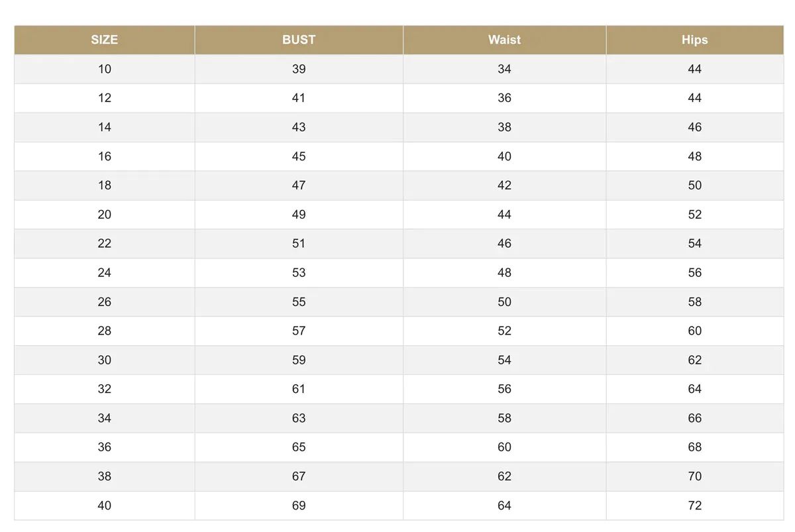Click the Hips column header

tap(694, 40)
